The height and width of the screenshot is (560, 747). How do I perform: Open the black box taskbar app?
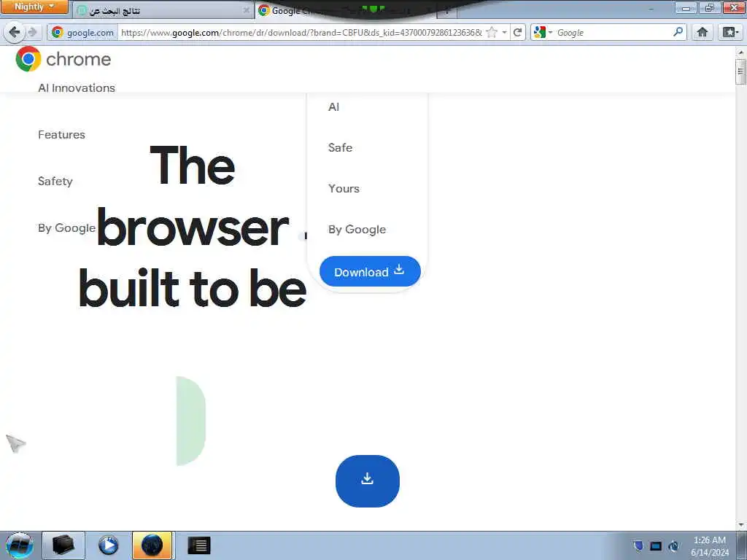(63, 545)
